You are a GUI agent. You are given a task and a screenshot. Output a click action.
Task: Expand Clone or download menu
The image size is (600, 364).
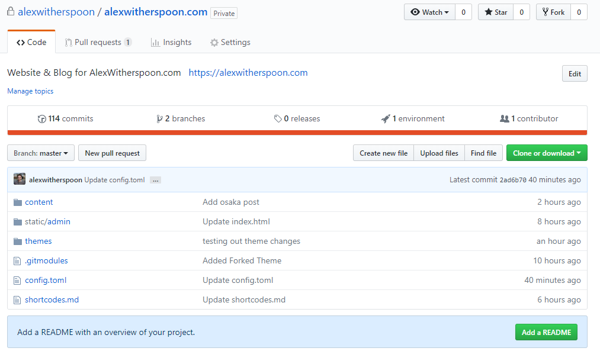(x=546, y=153)
